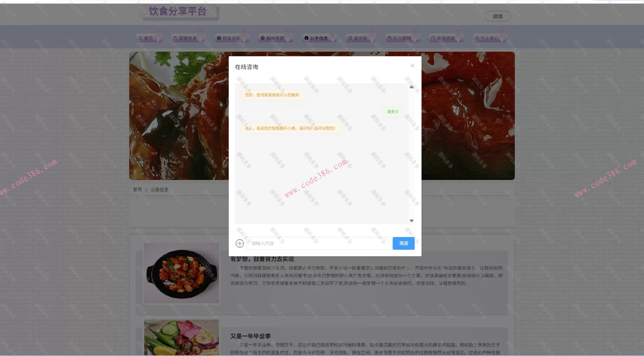This screenshot has width=644, height=356.
Task: Click the 退出 logout button
Action: [x=498, y=16]
